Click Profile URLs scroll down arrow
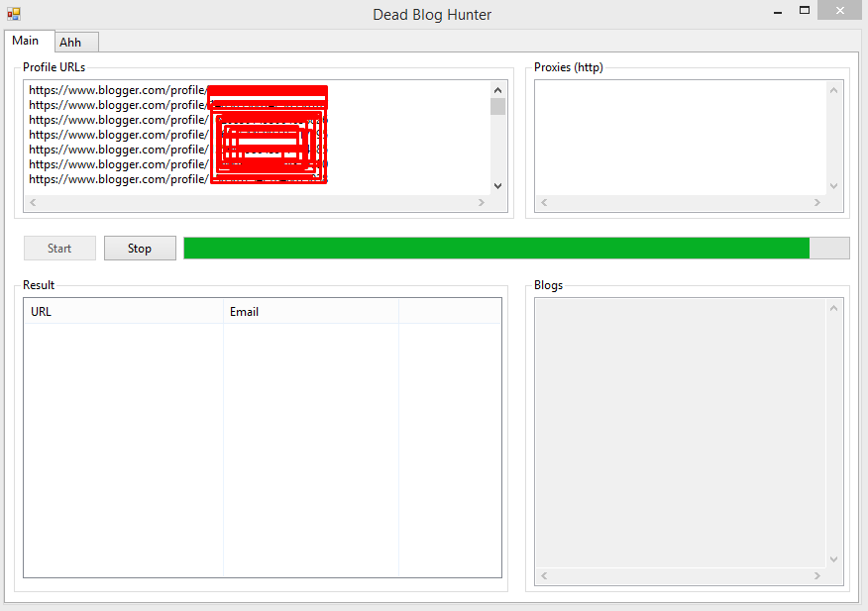 tap(497, 186)
